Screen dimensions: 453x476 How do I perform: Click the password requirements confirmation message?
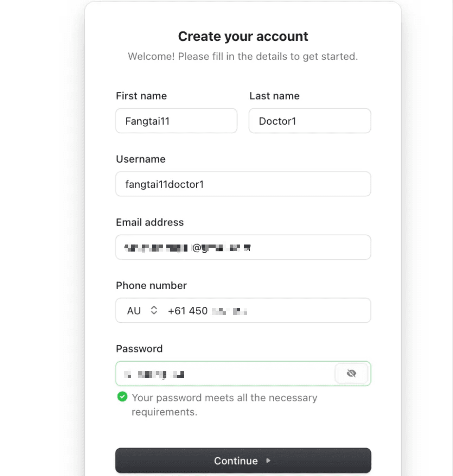(x=224, y=405)
